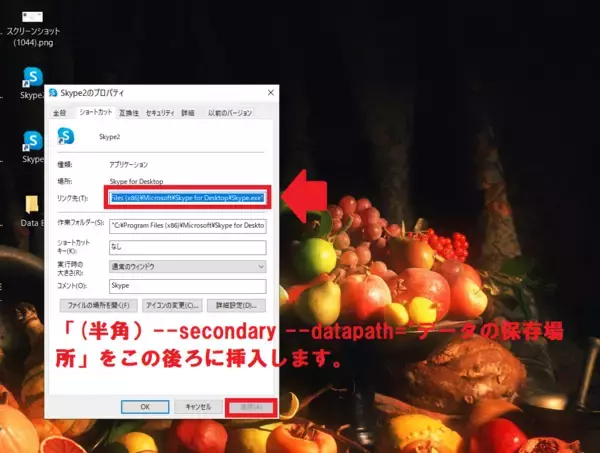Click 詳細設定 button
The height and width of the screenshot is (453, 600).
coord(236,305)
